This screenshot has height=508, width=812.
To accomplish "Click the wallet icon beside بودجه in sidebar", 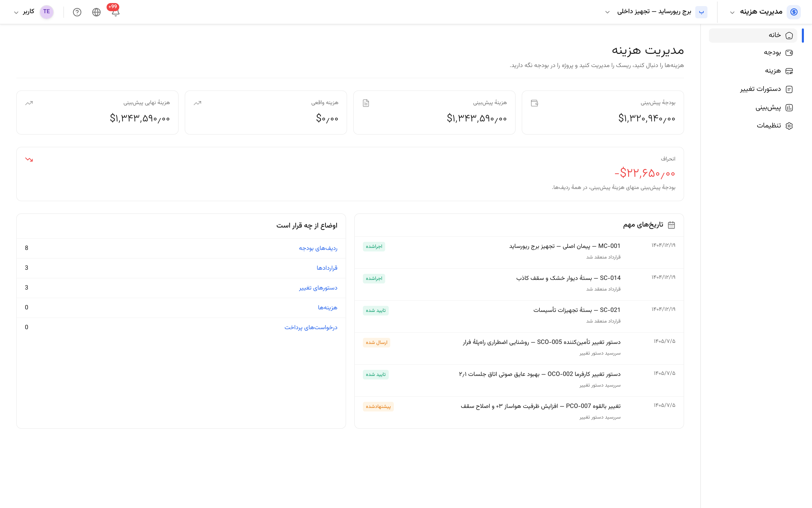I will coord(789,53).
